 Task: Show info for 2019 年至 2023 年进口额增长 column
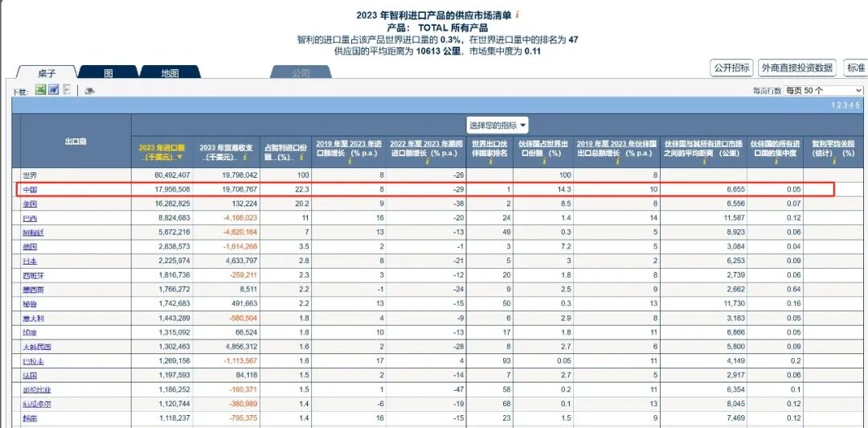click(350, 161)
